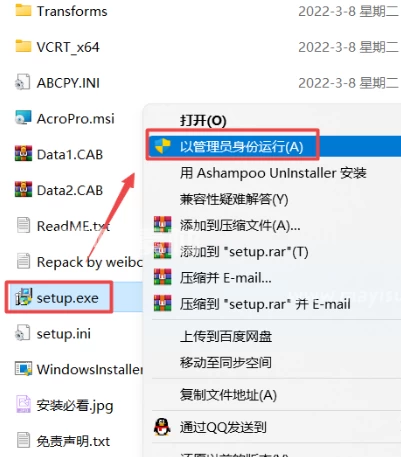Choose 上传到百度网盘 menu entry
The image size is (401, 457).
coord(226,337)
